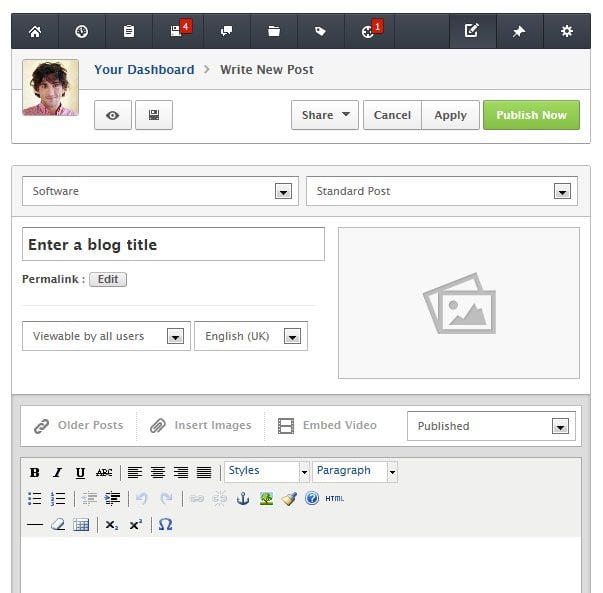The width and height of the screenshot is (603, 593).
Task: Insert anchor using the anchor icon
Action: [242, 498]
